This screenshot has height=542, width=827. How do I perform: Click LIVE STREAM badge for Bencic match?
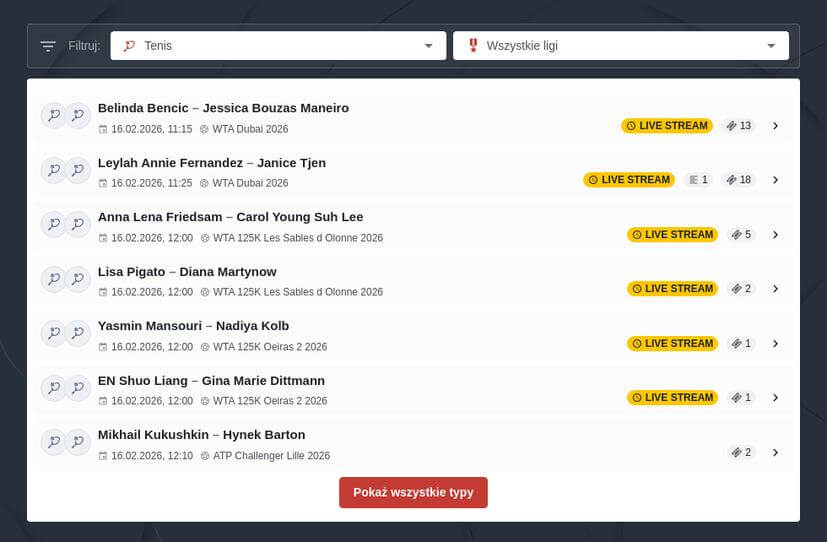coord(667,126)
